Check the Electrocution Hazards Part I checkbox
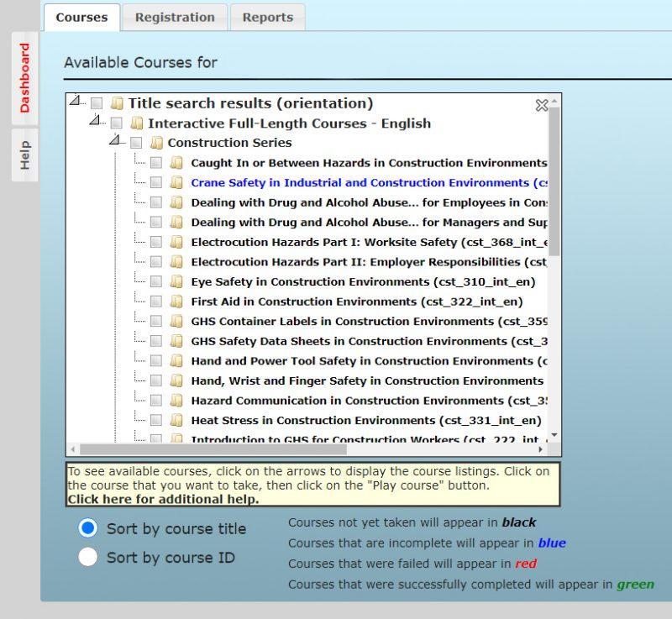The height and width of the screenshot is (619, 672). 156,242
